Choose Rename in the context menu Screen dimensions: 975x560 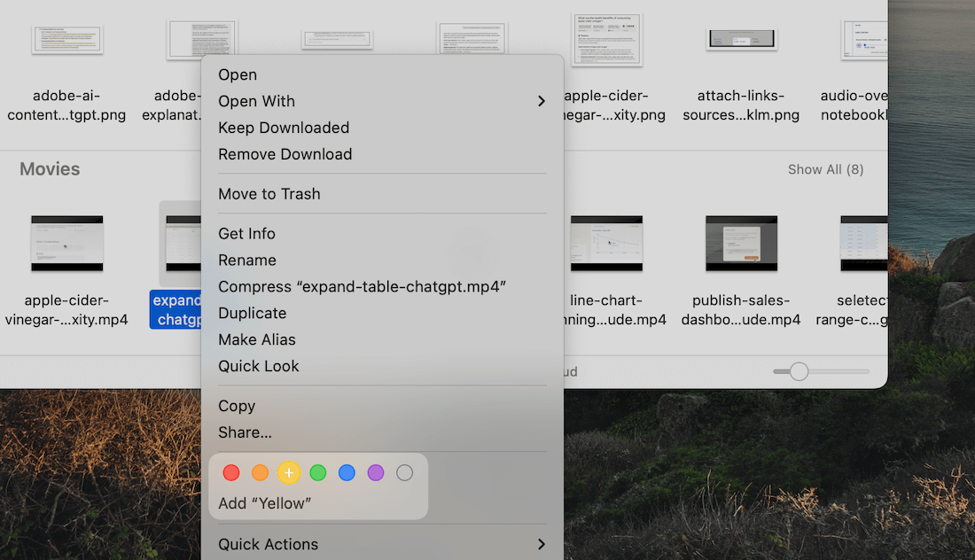click(x=247, y=261)
